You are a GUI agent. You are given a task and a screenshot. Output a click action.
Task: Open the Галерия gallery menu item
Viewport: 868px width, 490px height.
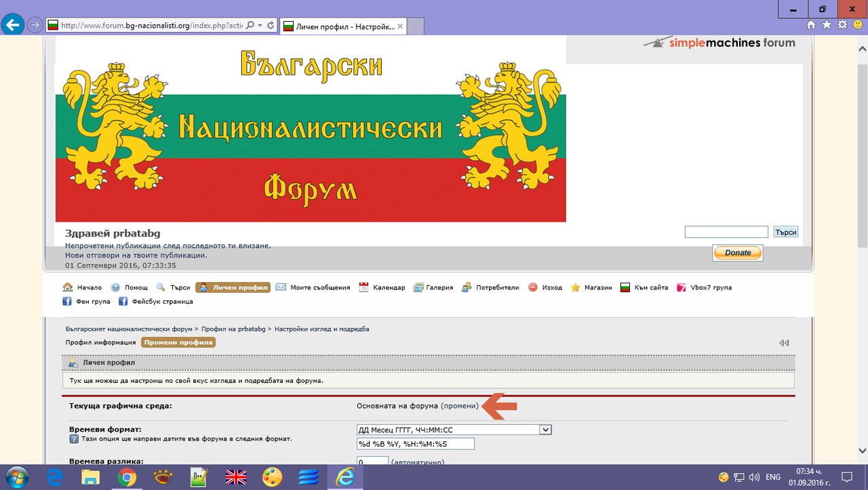click(x=433, y=287)
